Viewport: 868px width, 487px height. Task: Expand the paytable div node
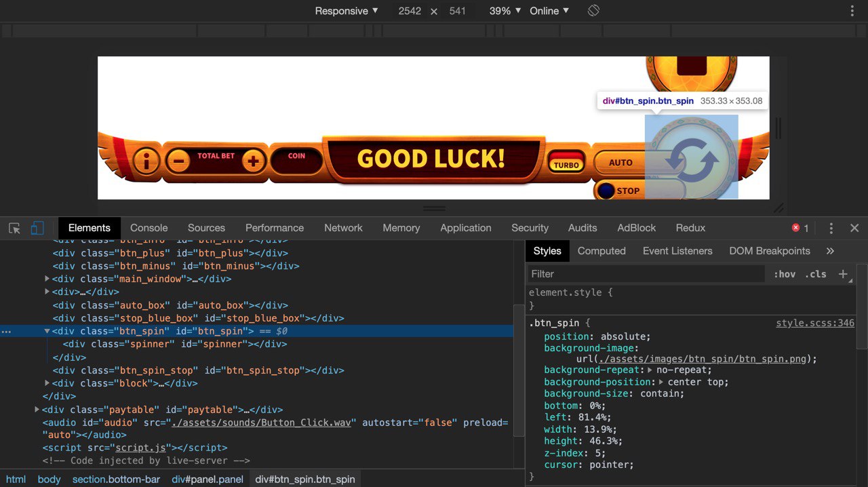(x=37, y=410)
